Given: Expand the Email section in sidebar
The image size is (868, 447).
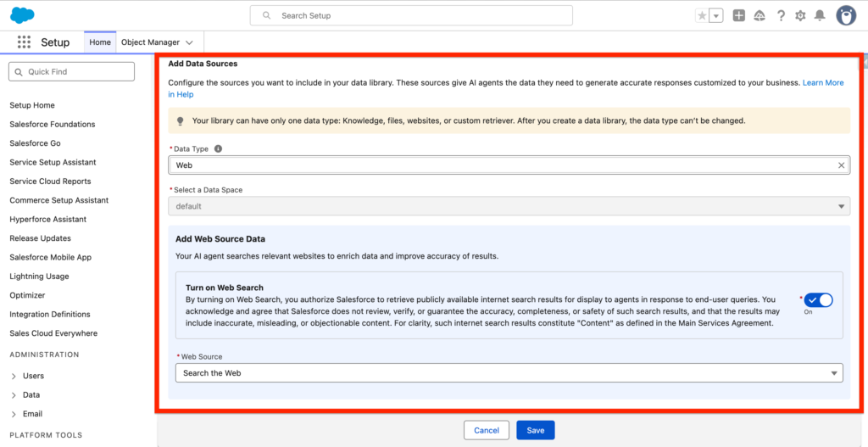Looking at the screenshot, I should point(14,414).
